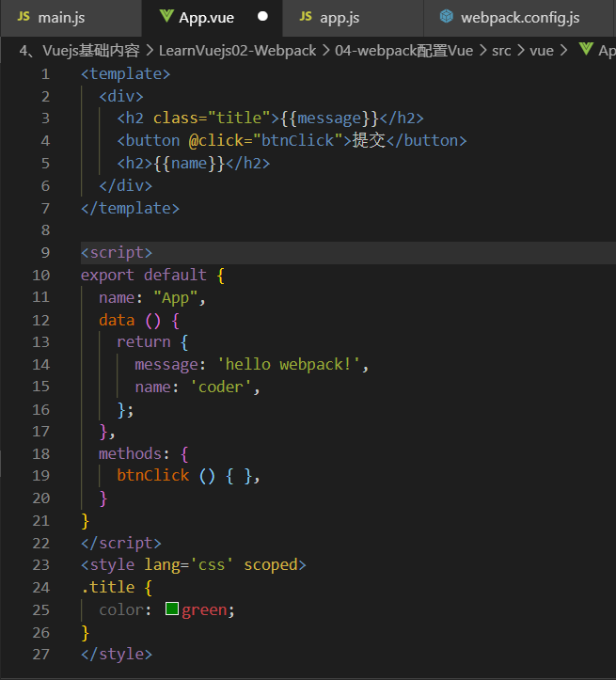Viewport: 616px width, 680px height.
Task: Click '</script>' closing tag on line 22
Action: tap(121, 544)
